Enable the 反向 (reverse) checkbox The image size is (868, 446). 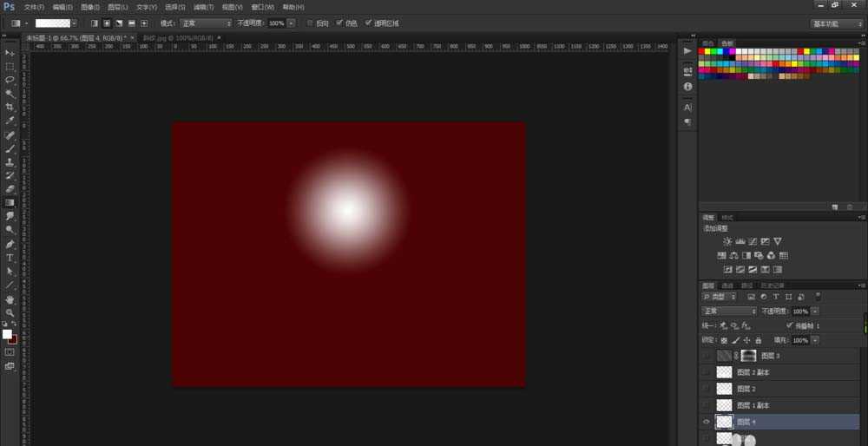tap(310, 23)
